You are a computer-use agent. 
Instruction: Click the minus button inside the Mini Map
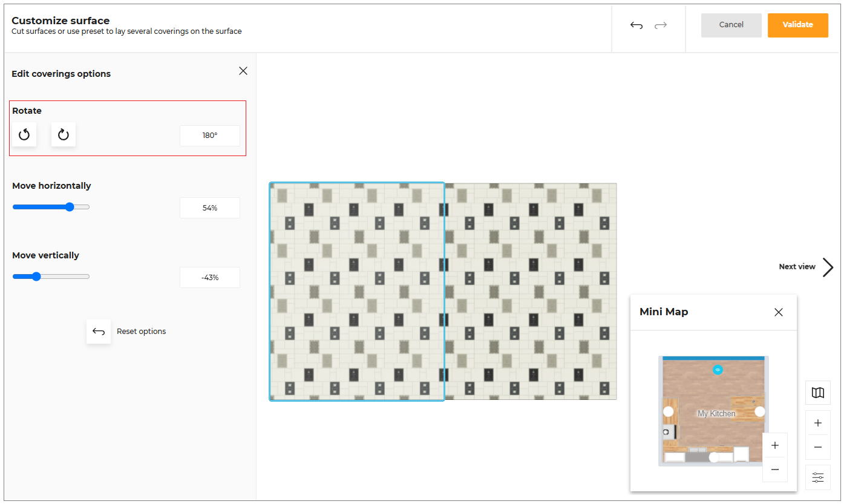pyautogui.click(x=775, y=469)
